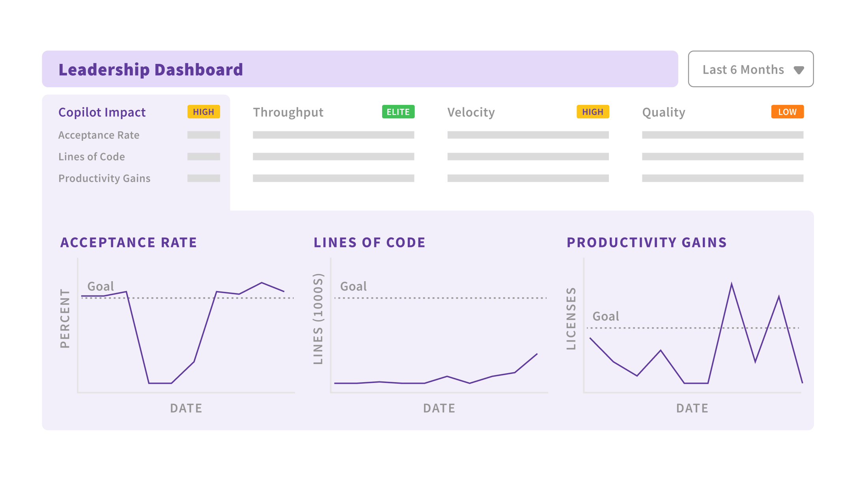868x478 pixels.
Task: Click the green ELITE badge
Action: [x=398, y=112]
